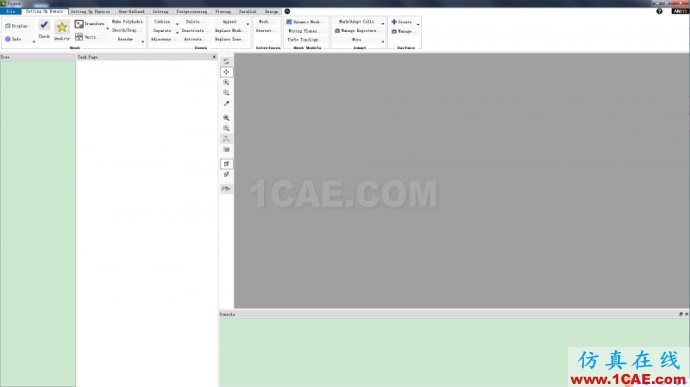This screenshot has width=690, height=387.
Task: Open the Units settings
Action: coord(86,37)
